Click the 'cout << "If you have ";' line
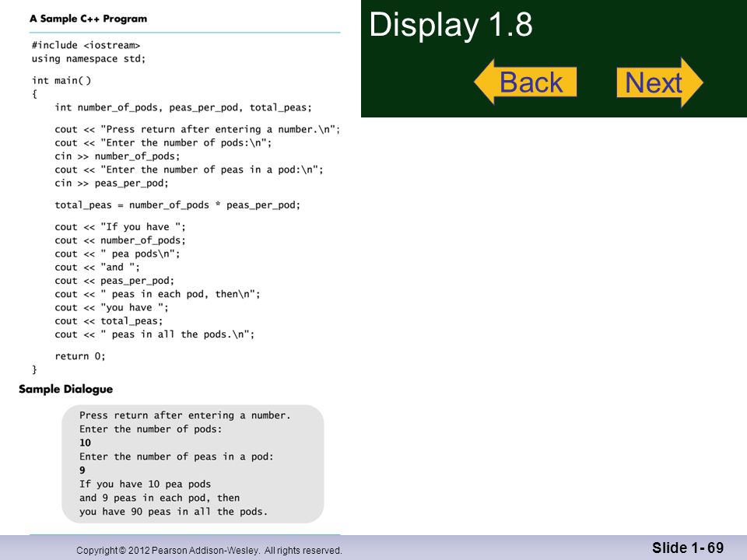This screenshot has width=747, height=560. coord(120,226)
